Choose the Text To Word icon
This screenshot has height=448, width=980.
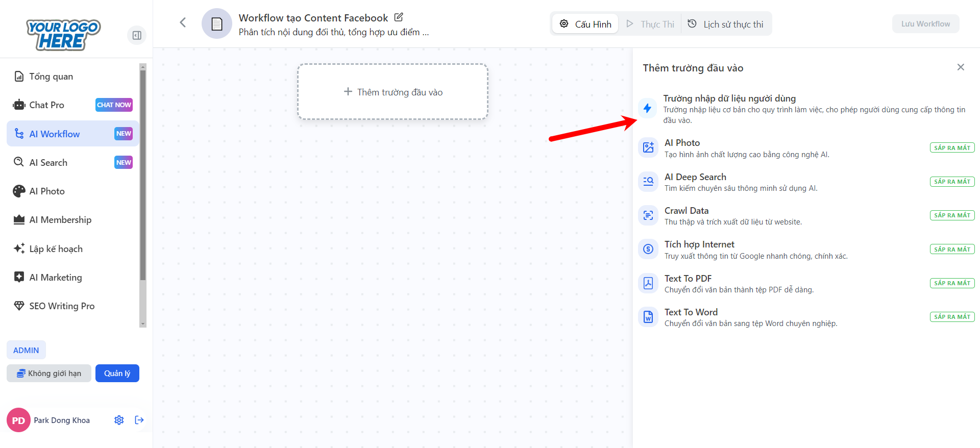coord(648,317)
